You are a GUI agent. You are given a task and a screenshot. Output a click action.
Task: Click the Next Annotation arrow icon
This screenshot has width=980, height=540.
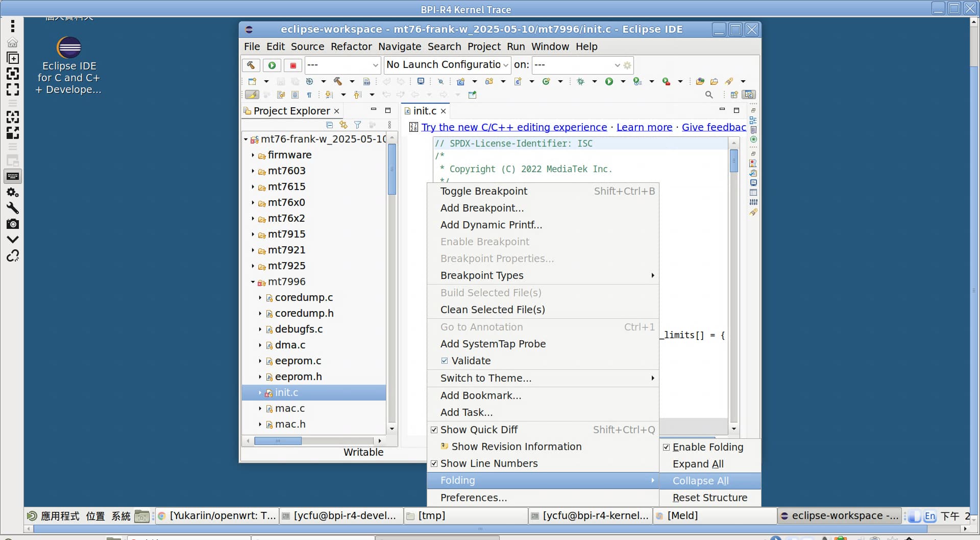coord(329,95)
